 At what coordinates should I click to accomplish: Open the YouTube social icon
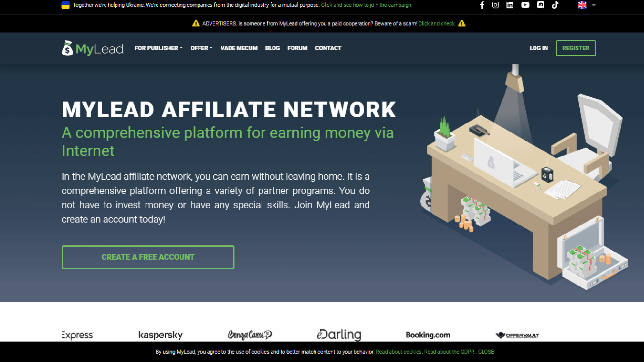[525, 5]
